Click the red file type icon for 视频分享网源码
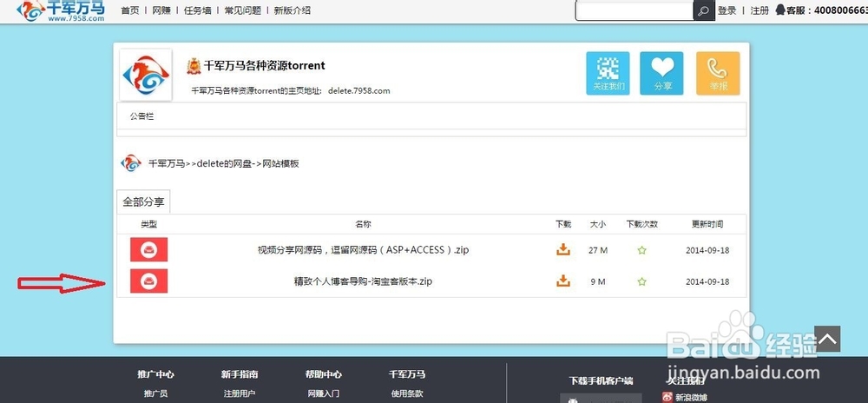The width and height of the screenshot is (868, 403). click(x=149, y=249)
